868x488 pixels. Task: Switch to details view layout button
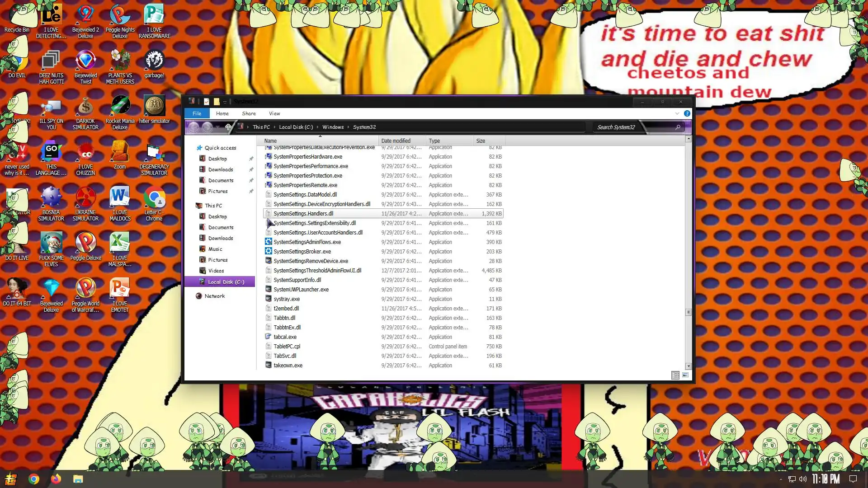[675, 375]
